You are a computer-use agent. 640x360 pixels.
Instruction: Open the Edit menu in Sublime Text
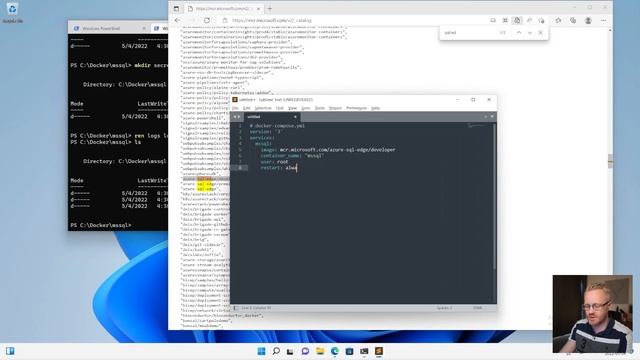coord(247,108)
